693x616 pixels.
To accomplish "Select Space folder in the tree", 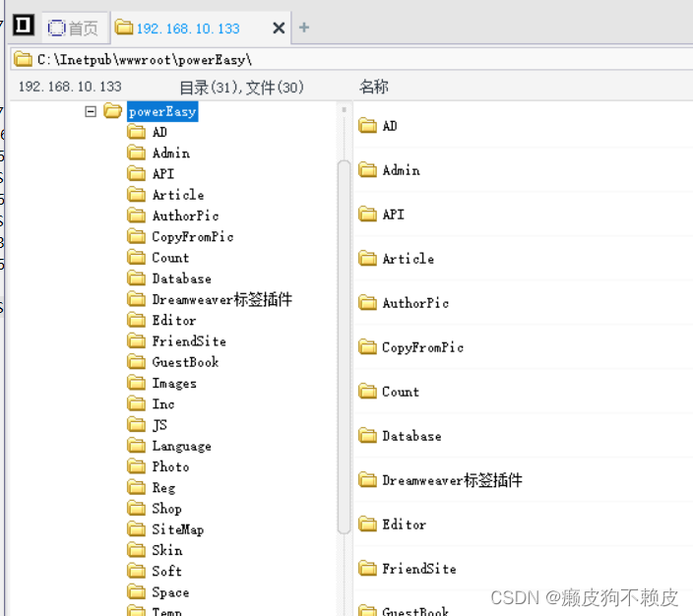I will point(170,592).
